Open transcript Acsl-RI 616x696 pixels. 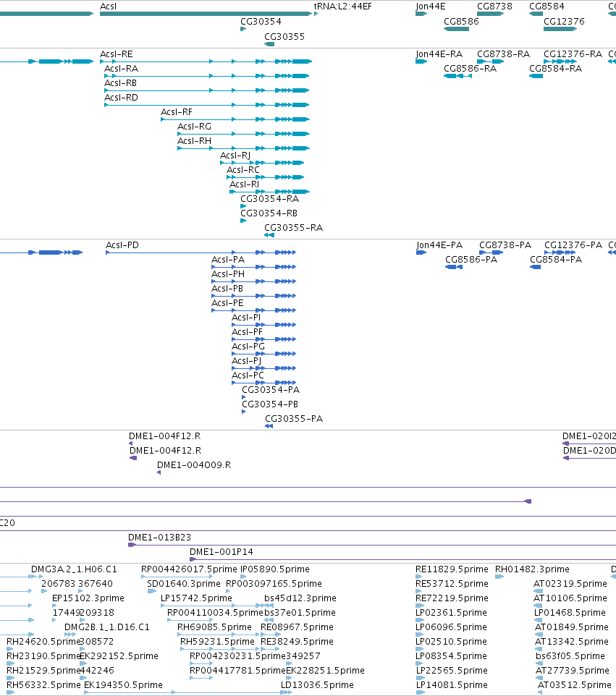click(244, 184)
